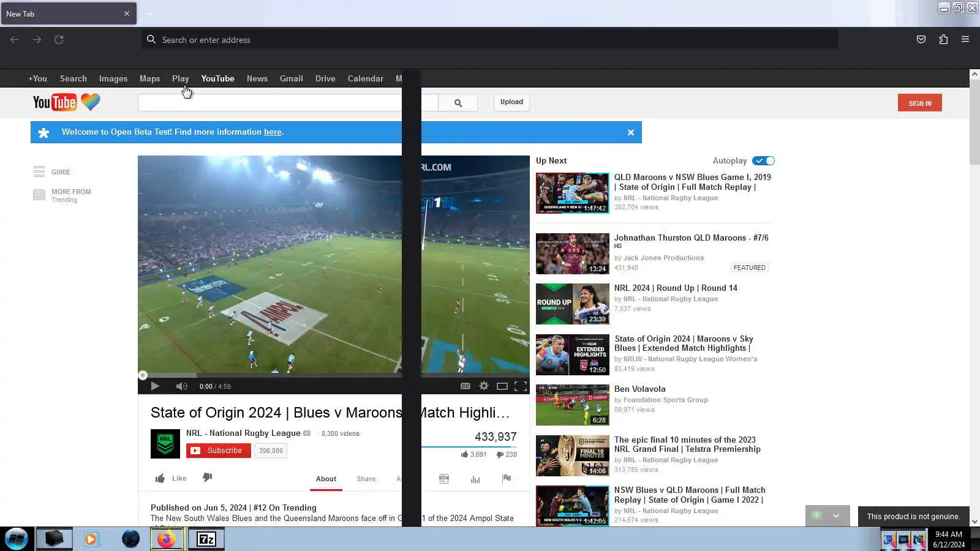Dislike the video with the thumbs-down icon
The height and width of the screenshot is (551, 980).
208,478
